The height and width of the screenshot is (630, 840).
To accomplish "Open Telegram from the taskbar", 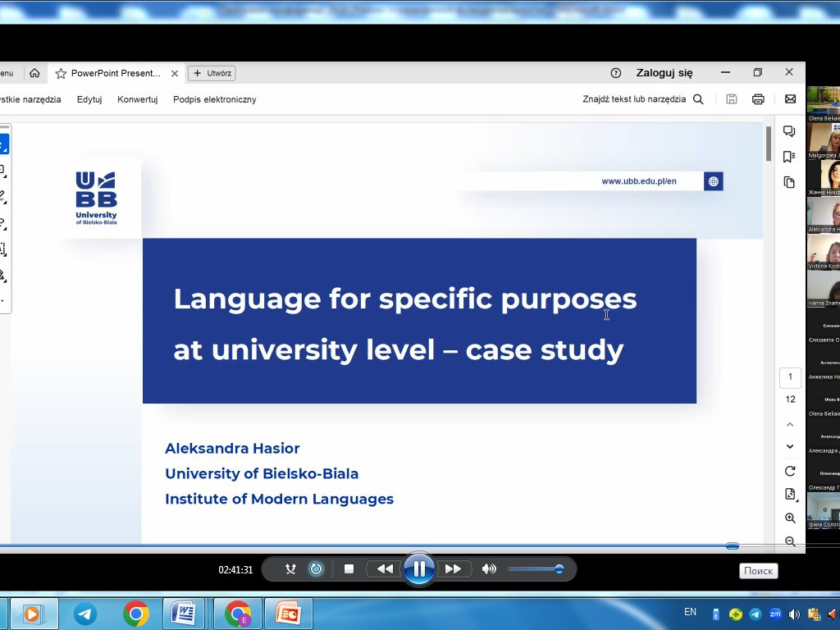I will click(x=84, y=614).
